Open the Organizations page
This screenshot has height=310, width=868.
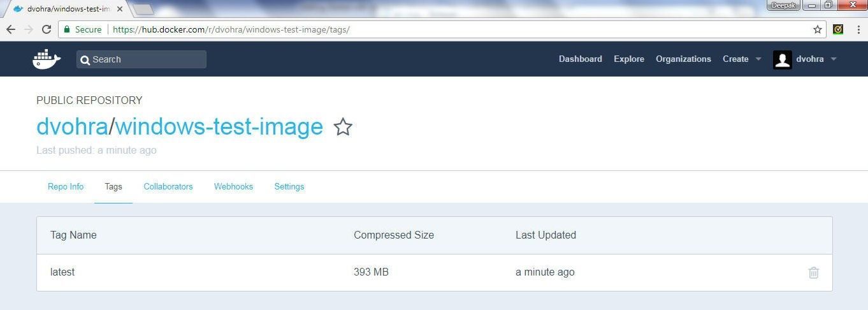[683, 59]
